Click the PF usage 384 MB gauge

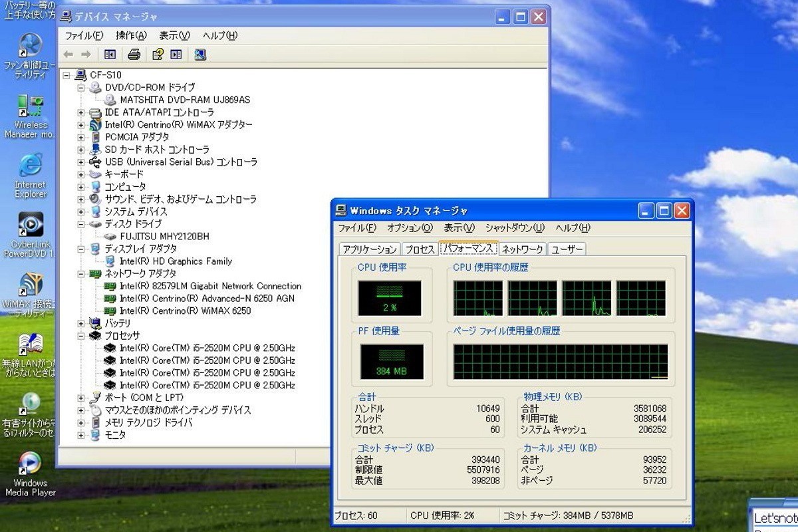tap(391, 362)
